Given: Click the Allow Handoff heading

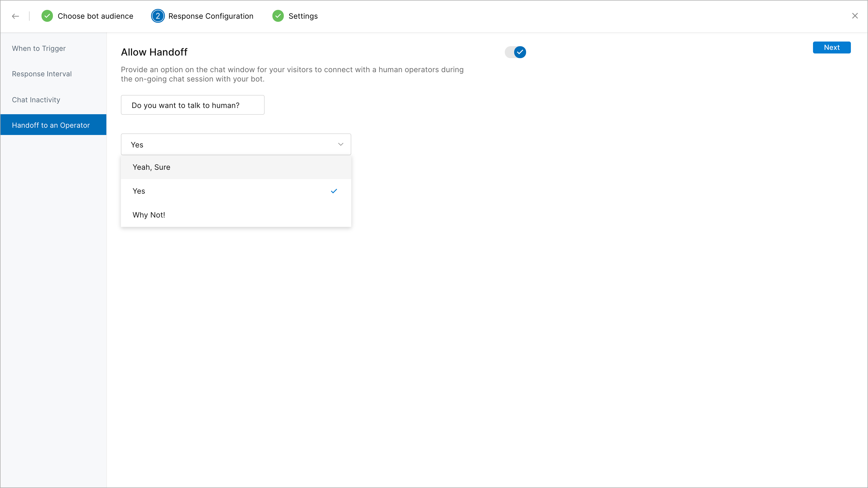Looking at the screenshot, I should 154,52.
